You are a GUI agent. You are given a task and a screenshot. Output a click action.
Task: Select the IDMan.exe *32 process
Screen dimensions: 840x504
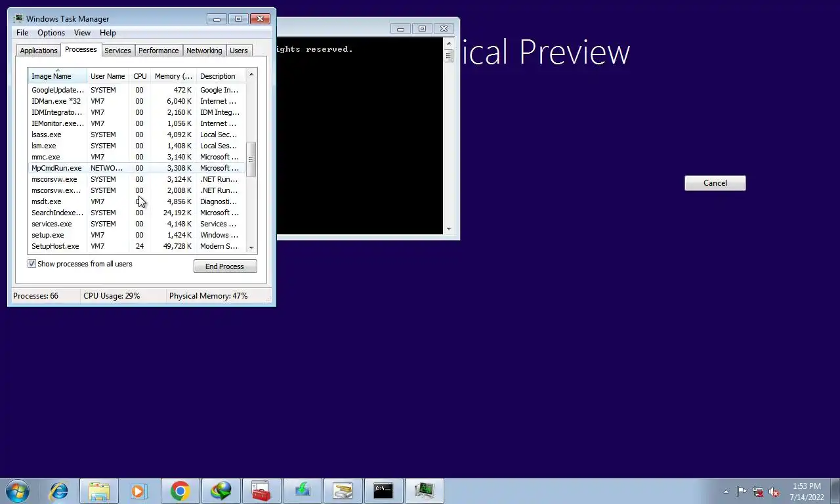click(x=136, y=101)
